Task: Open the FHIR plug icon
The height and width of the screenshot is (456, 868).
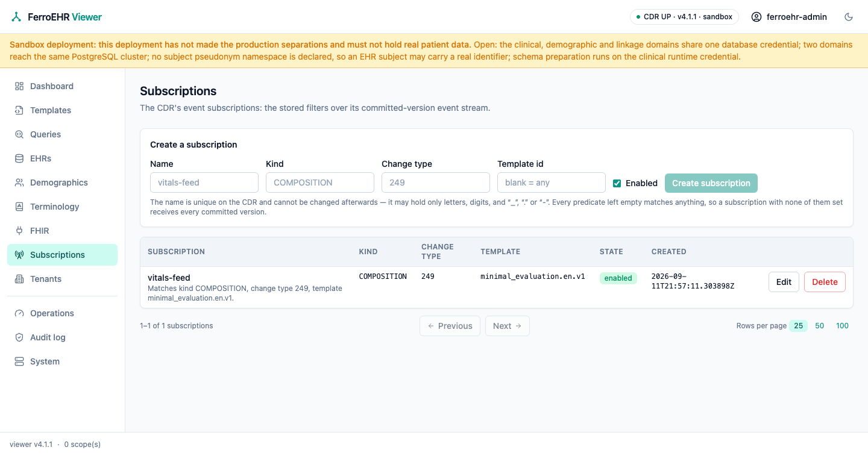Action: point(19,231)
